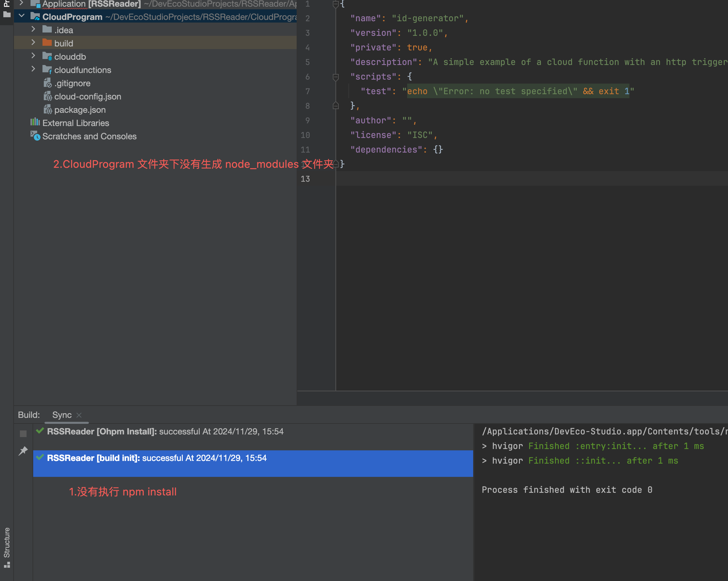The height and width of the screenshot is (581, 728).
Task: Click the External Libraries icon
Action: click(x=35, y=122)
